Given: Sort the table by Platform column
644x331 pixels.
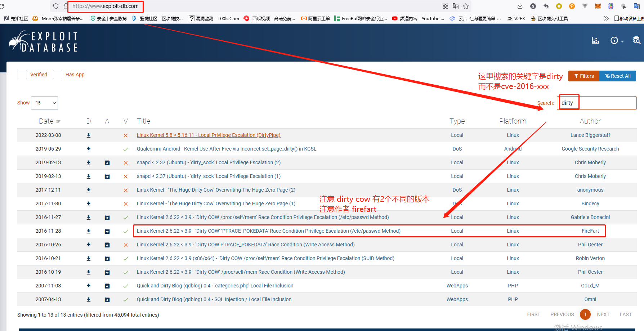Looking at the screenshot, I should point(513,121).
